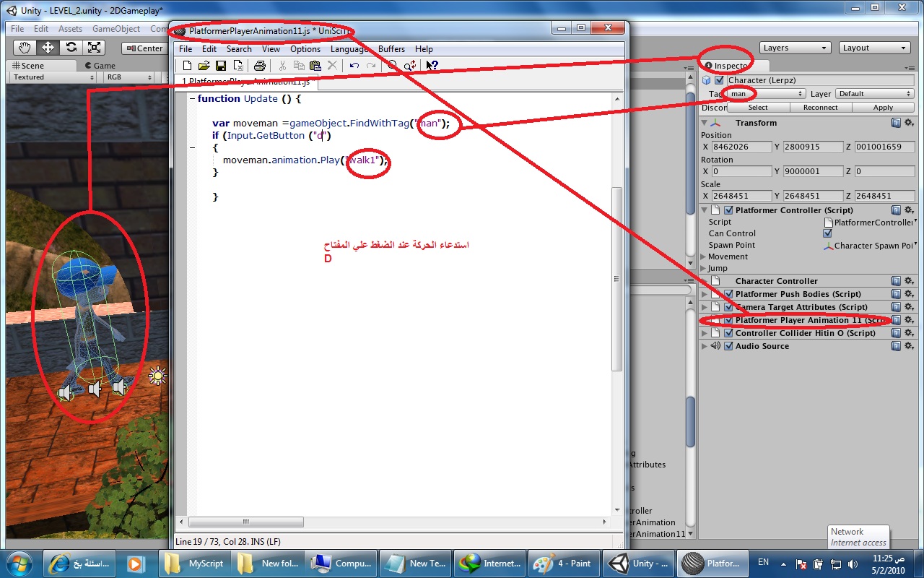The image size is (924, 578).
Task: Switch to the Scene tab in Unity
Action: pyautogui.click(x=28, y=65)
